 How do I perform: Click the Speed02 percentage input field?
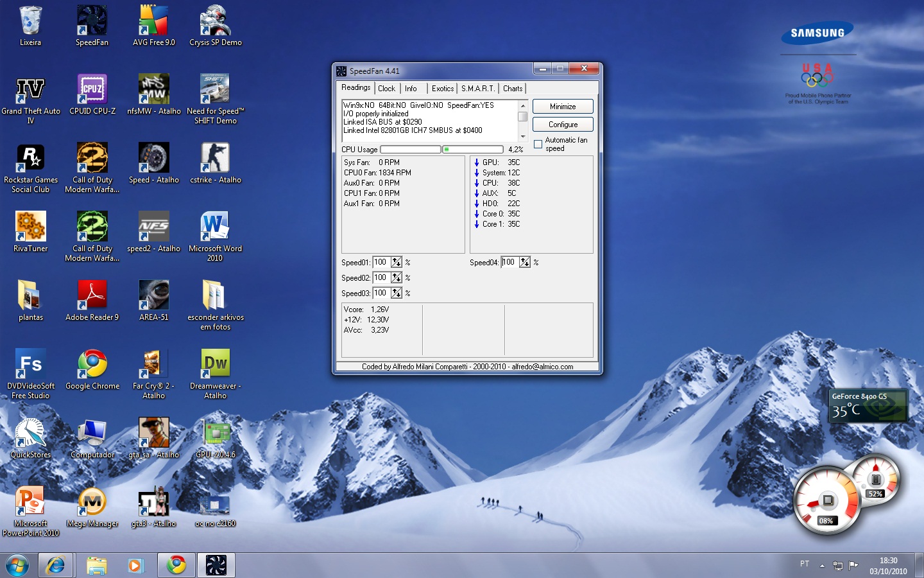pyautogui.click(x=382, y=277)
